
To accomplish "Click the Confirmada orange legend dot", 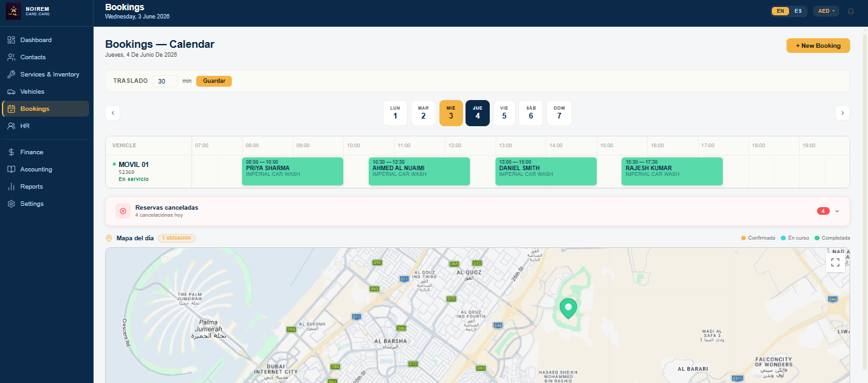I will [744, 238].
